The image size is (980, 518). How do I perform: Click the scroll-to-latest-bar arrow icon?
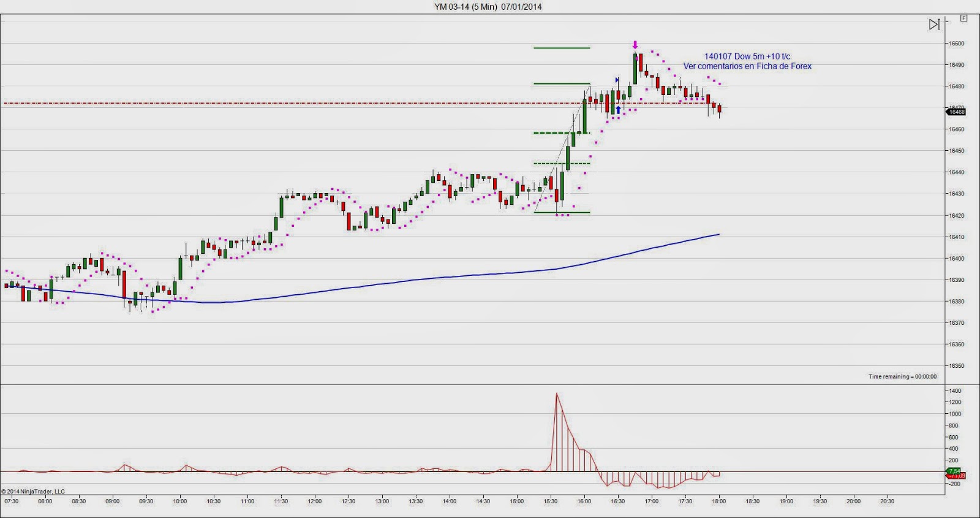[x=934, y=25]
